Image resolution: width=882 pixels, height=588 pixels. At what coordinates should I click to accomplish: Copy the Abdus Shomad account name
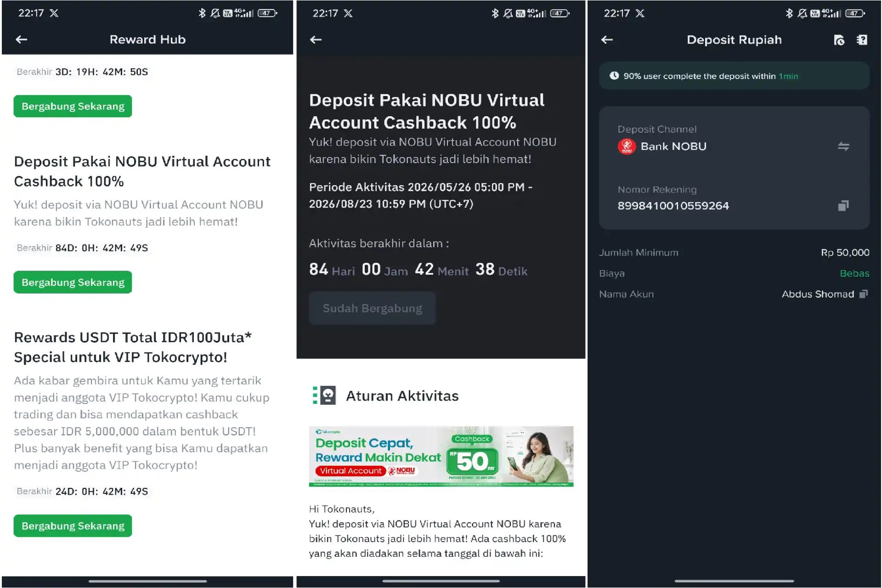864,294
